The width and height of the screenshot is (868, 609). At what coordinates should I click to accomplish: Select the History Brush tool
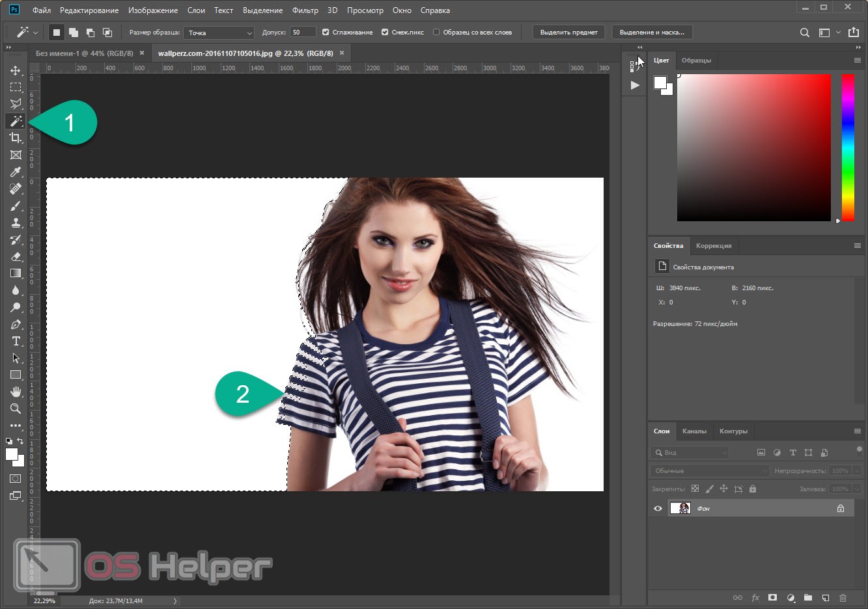16,239
